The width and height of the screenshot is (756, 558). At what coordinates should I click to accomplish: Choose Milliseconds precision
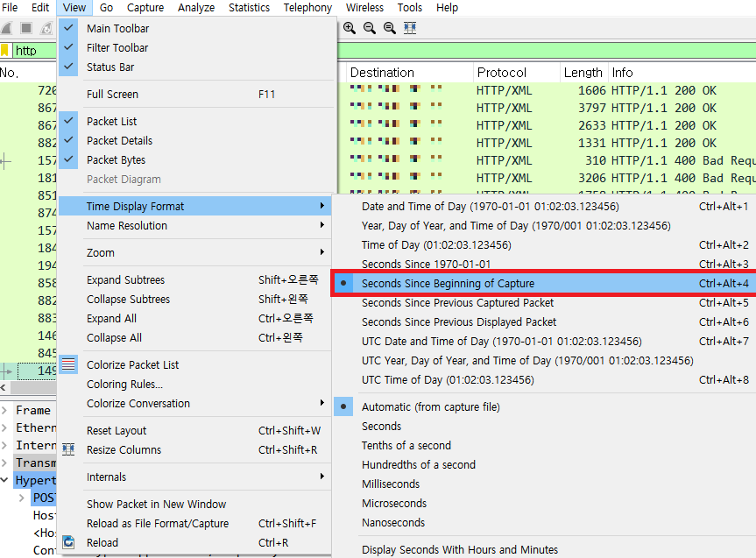(543, 484)
